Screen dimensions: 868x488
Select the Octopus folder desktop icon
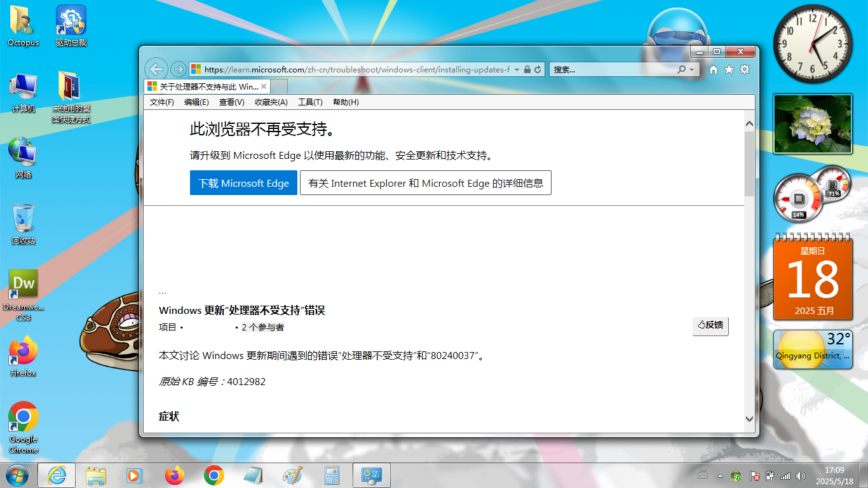[24, 26]
